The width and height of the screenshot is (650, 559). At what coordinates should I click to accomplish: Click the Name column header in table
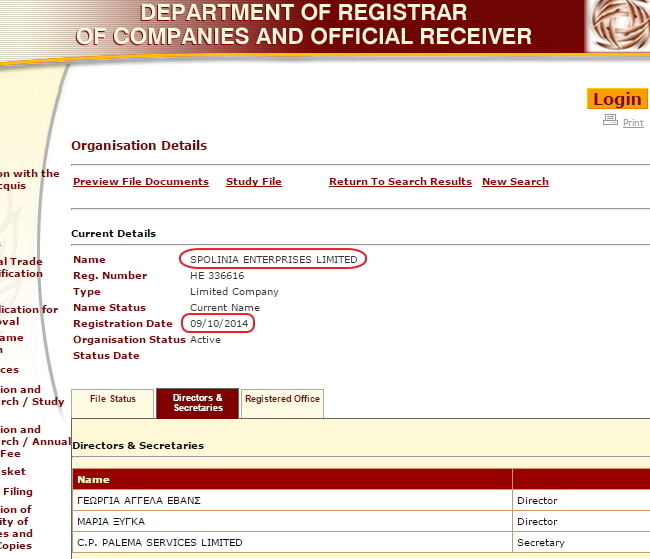(94, 479)
